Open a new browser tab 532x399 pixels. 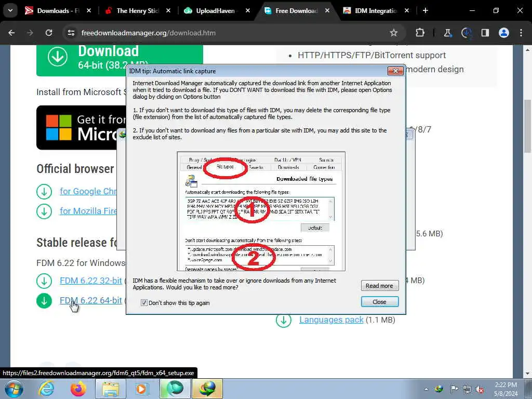click(425, 11)
